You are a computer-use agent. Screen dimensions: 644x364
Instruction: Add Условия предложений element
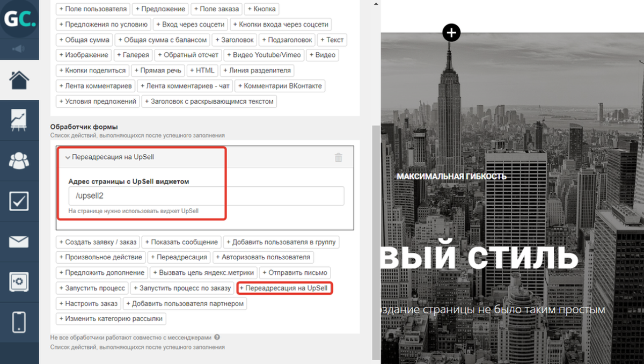point(98,101)
